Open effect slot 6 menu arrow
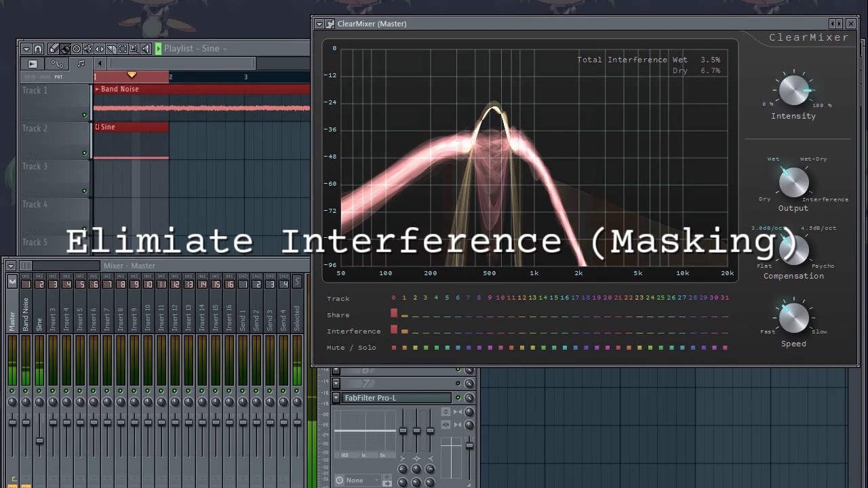 click(336, 370)
